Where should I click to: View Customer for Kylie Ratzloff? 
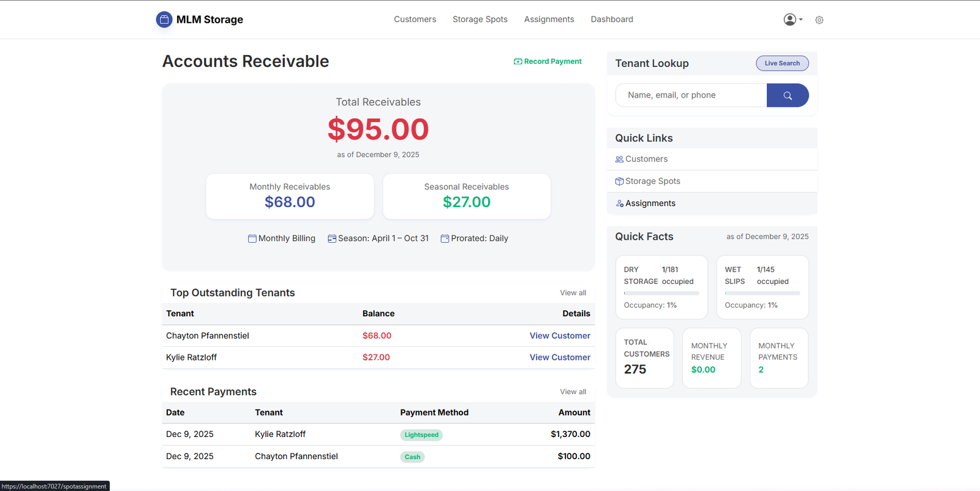560,357
